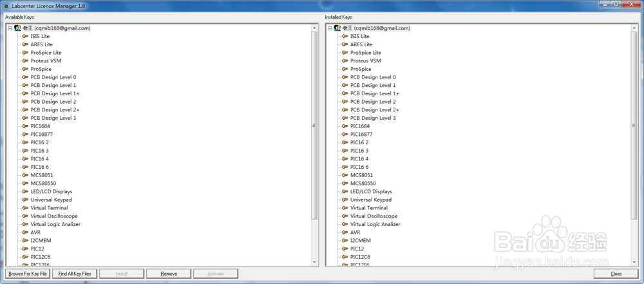Viewport: 644px width, 284px height.
Task: Click Available Keys scrollbar up arrow
Action: click(x=315, y=28)
